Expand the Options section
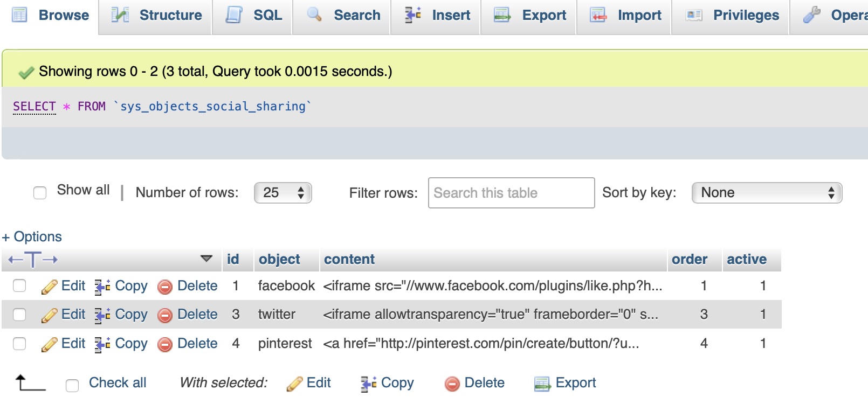 click(32, 236)
